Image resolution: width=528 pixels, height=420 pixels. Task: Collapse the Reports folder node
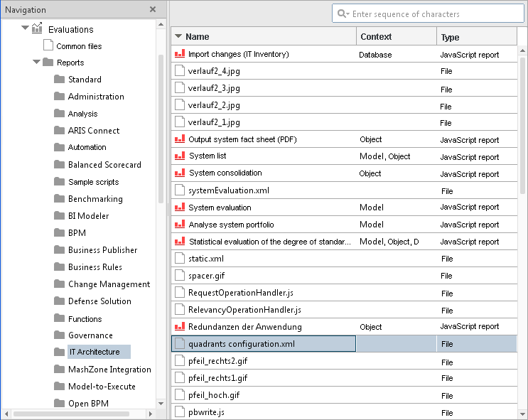coord(36,62)
